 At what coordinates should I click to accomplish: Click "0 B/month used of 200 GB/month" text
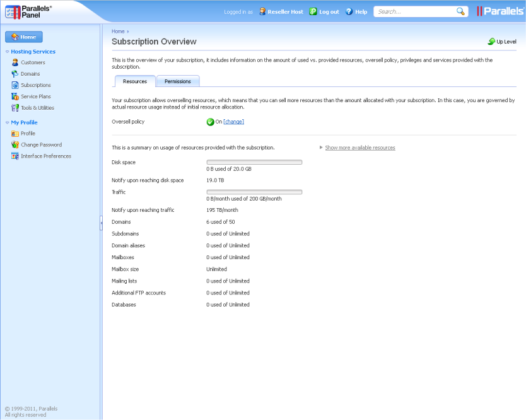point(244,199)
